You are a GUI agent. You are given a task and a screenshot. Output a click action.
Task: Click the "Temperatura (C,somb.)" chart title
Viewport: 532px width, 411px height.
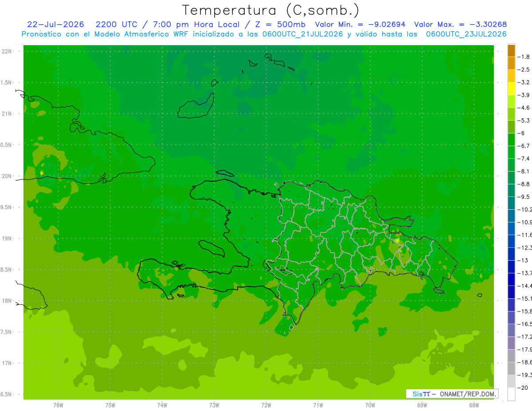(270, 10)
